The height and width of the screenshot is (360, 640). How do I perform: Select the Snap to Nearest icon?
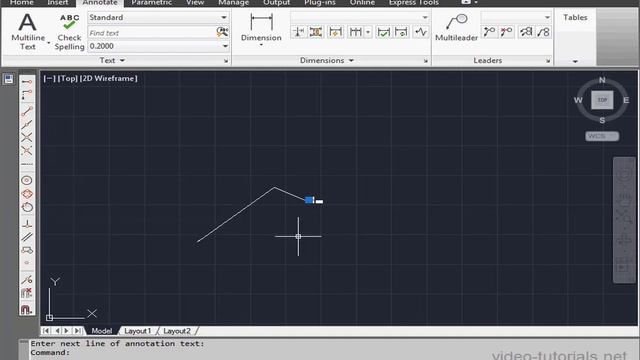pos(27,280)
